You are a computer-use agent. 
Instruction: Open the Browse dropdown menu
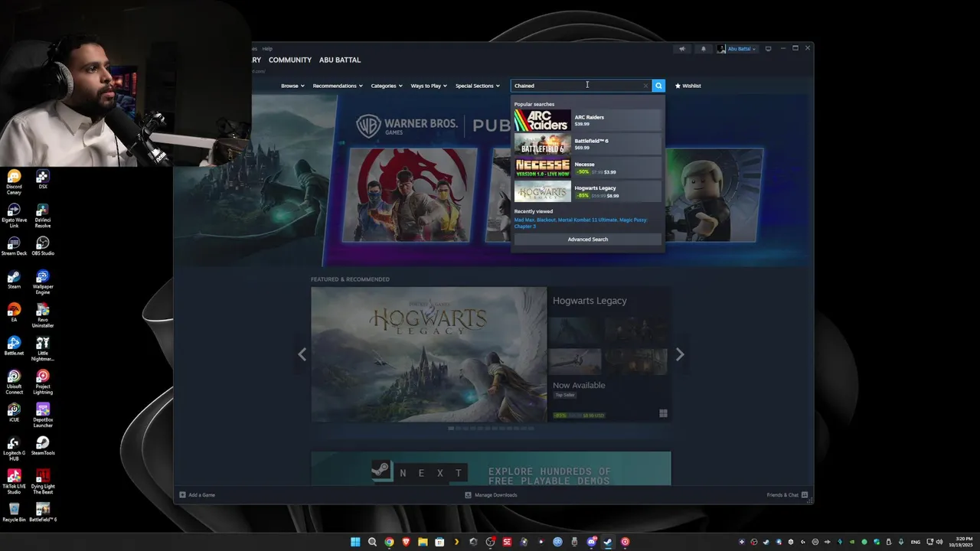292,86
